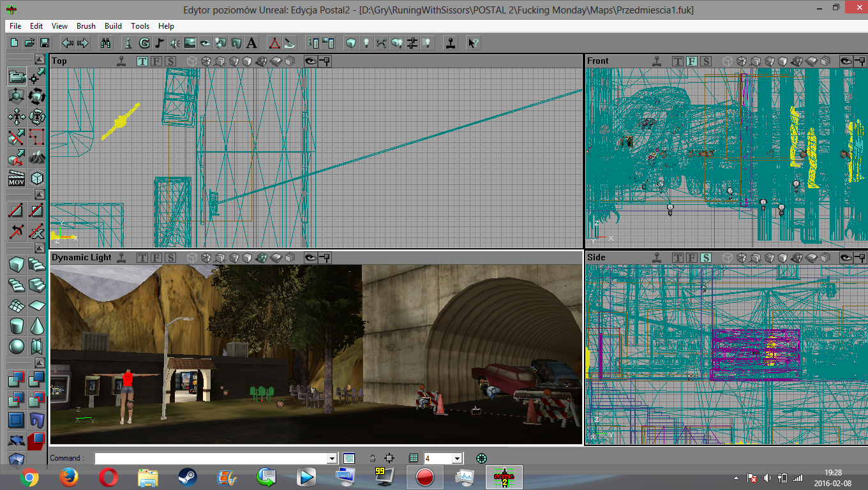The height and width of the screenshot is (490, 868).
Task: Open Search for Actors binoculars
Action: 106,43
